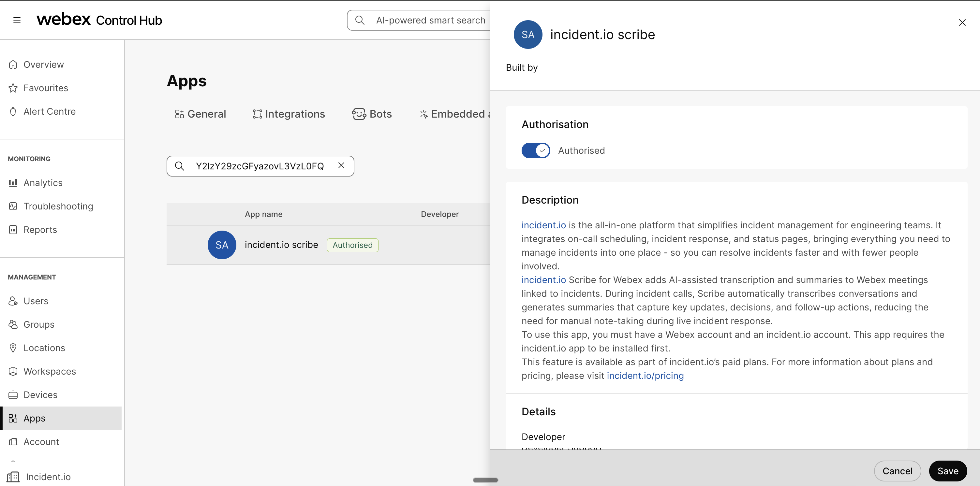Screen dimensions: 980x486
Task: Click the Troubleshooting icon
Action: point(13,206)
